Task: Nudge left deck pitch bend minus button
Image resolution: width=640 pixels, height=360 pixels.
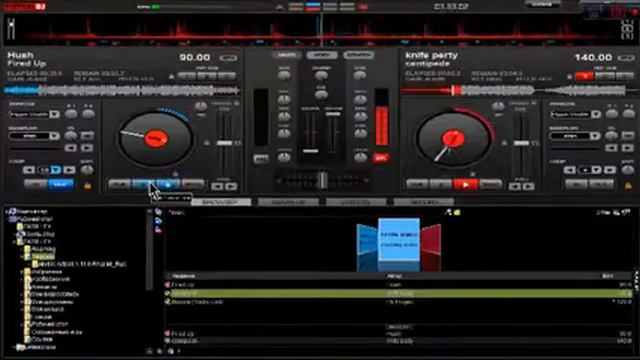Action: click(217, 187)
